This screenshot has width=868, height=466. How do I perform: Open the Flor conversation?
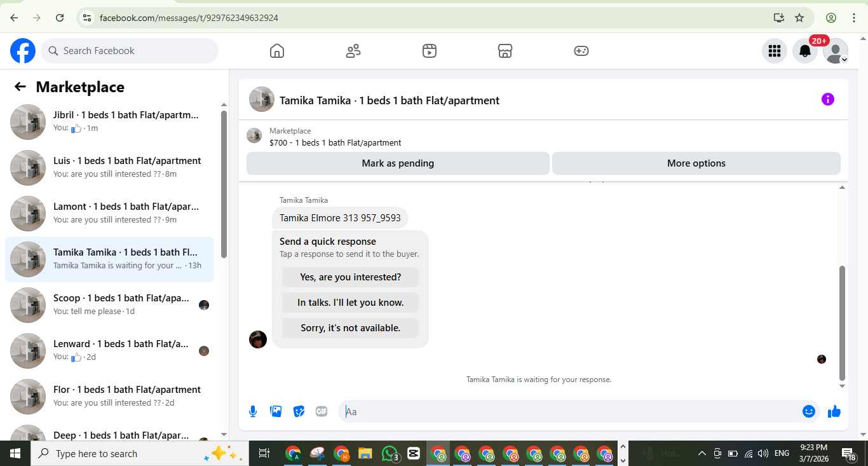click(x=109, y=396)
